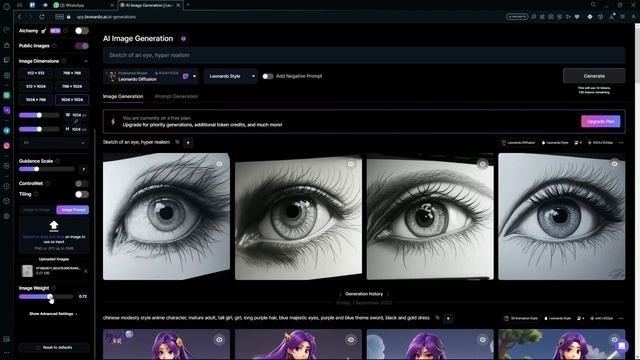Image resolution: width=640 pixels, height=360 pixels.
Task: Select 1024 × 768 dimension preset
Action: pyautogui.click(x=36, y=100)
